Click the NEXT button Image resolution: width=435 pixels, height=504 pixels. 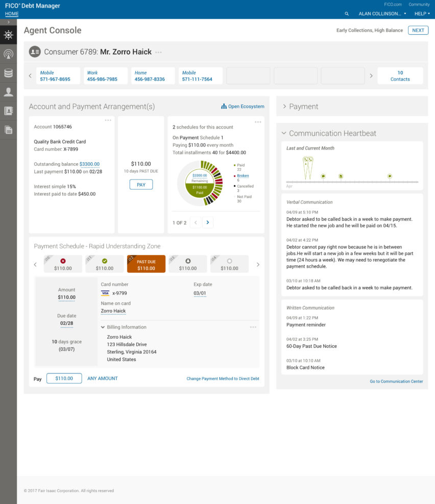(418, 30)
